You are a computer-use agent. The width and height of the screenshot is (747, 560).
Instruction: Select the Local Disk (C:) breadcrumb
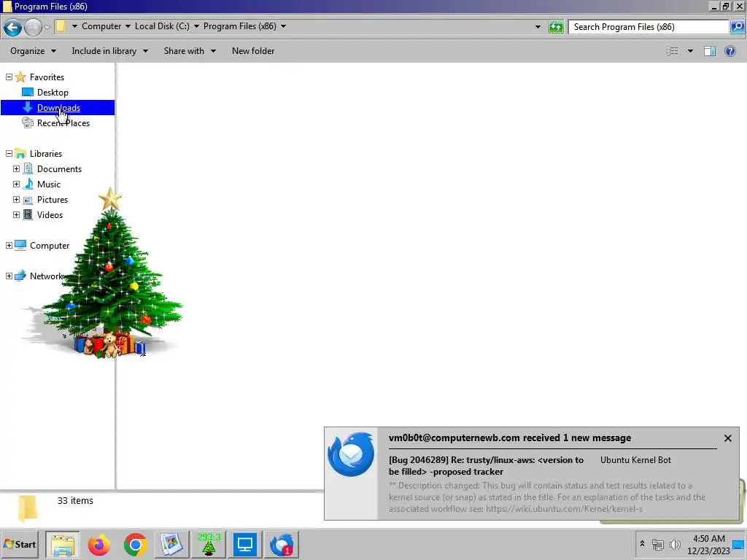(162, 26)
